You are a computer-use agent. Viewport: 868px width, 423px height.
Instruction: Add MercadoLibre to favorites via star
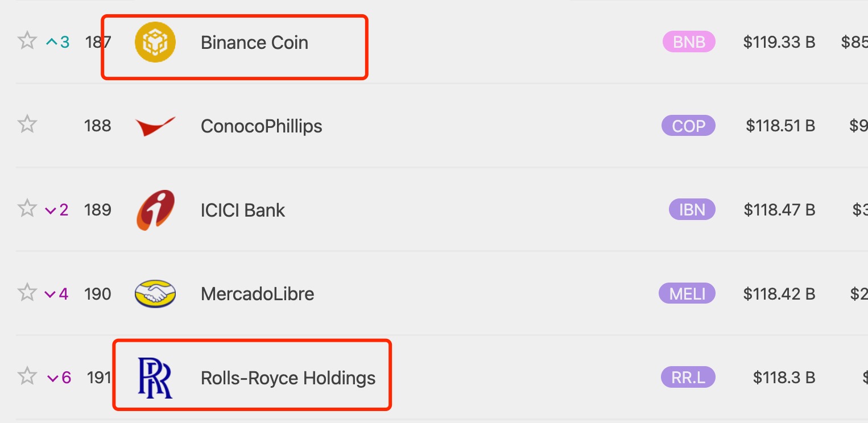(27, 292)
